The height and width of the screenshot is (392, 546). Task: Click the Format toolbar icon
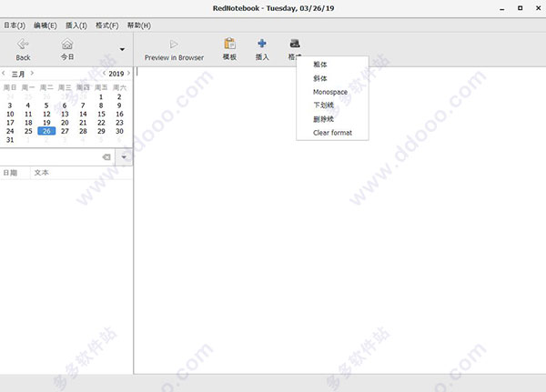[x=295, y=44]
